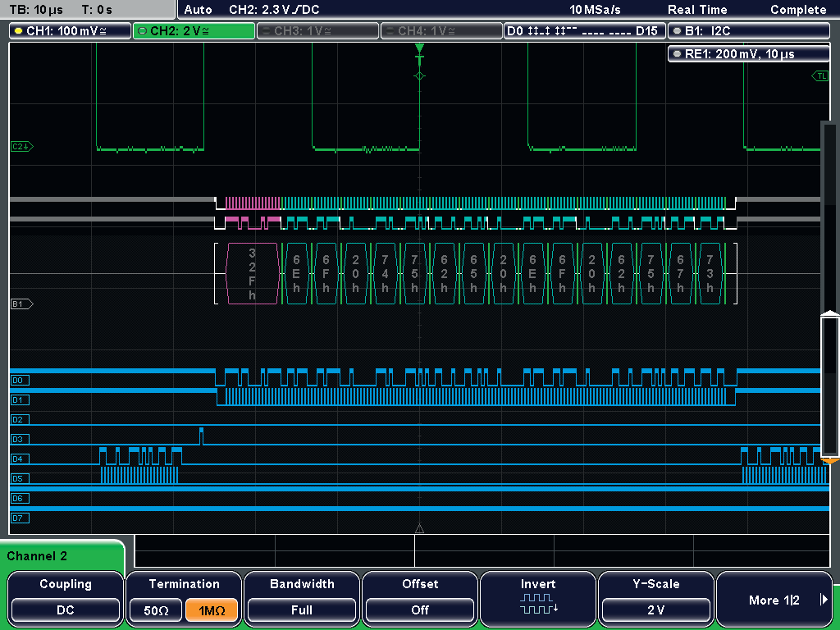Select 50Ω termination

pyautogui.click(x=154, y=610)
